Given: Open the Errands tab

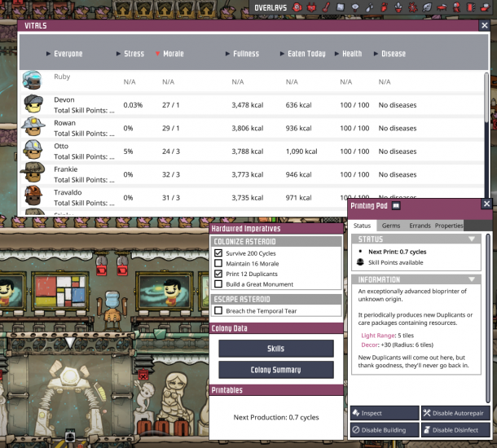Looking at the screenshot, I should pos(420,226).
